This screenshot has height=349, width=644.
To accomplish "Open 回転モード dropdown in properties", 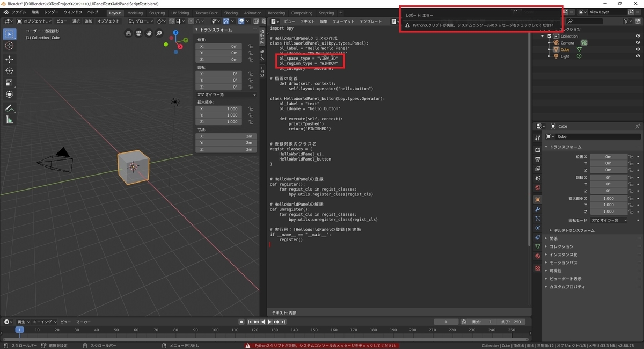I will tap(609, 220).
